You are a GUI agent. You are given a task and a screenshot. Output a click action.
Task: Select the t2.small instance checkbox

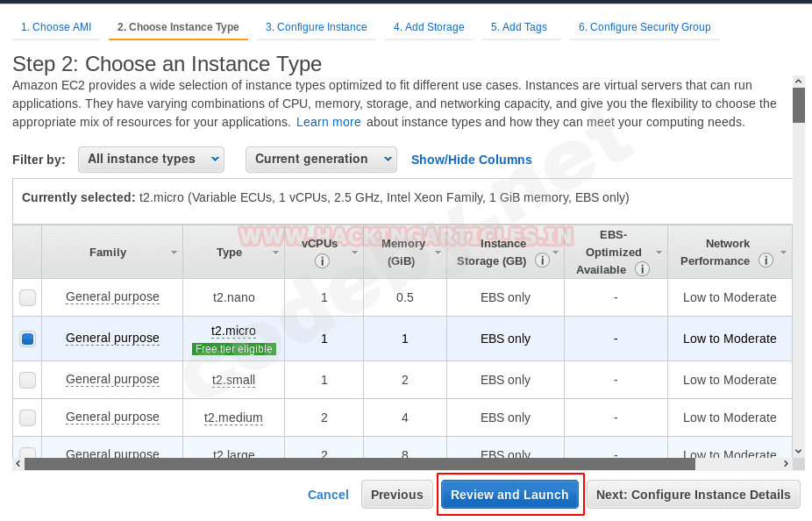coord(28,380)
